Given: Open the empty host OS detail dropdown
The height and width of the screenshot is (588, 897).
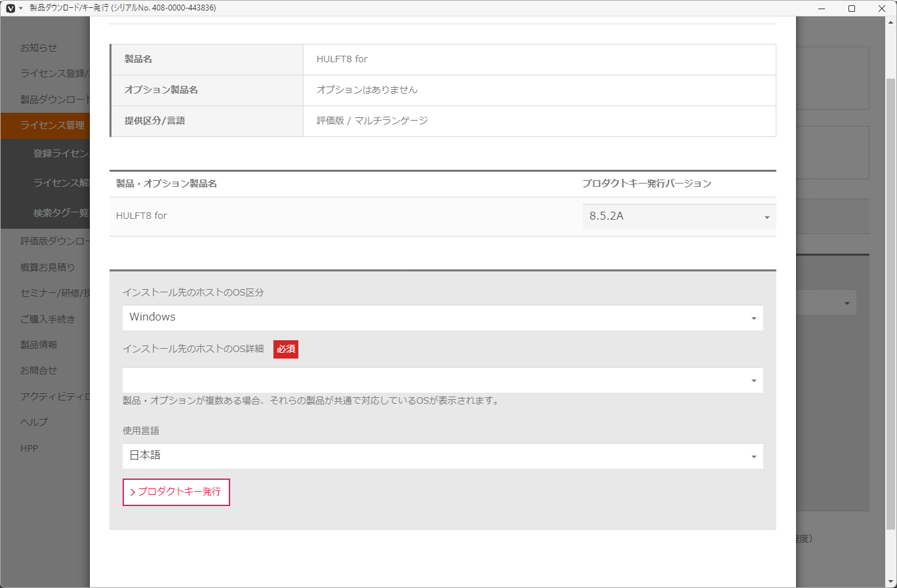Looking at the screenshot, I should [443, 380].
